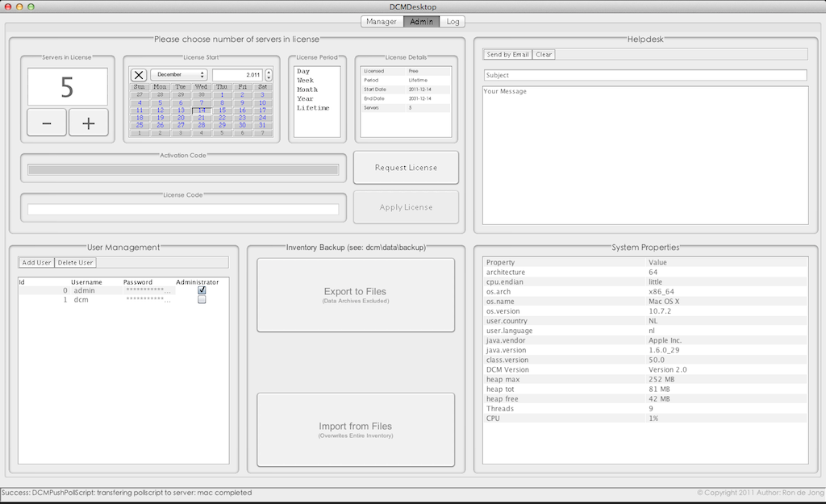This screenshot has width=826, height=504.
Task: Enable Administrator checkbox for dcm user
Action: pos(202,300)
